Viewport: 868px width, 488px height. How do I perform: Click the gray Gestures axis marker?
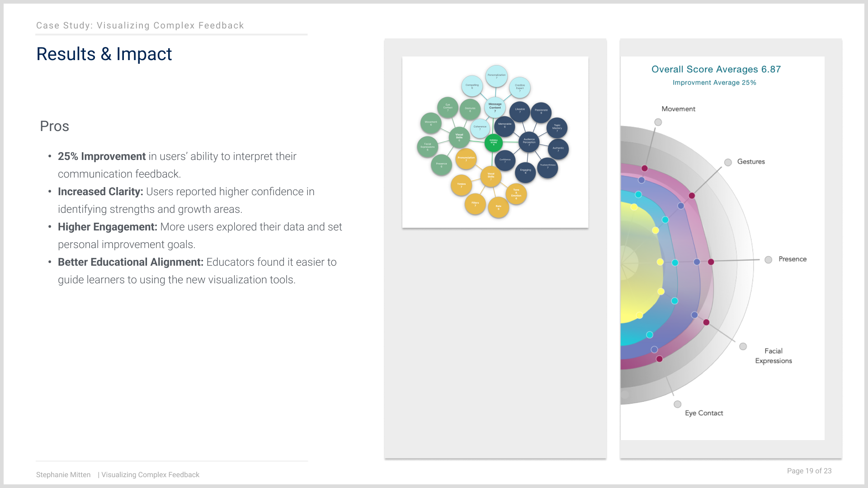pos(728,162)
